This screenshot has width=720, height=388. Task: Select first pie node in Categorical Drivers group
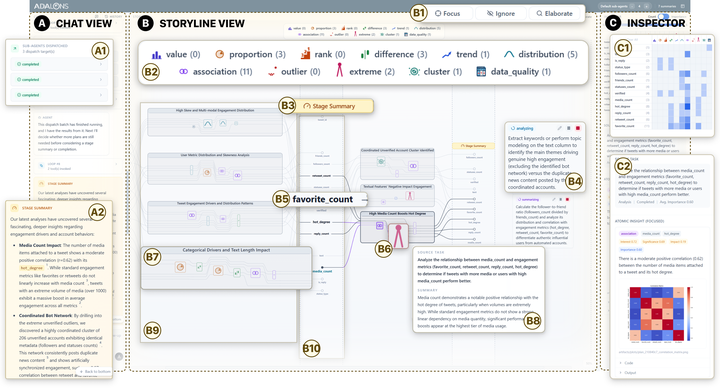click(180, 267)
